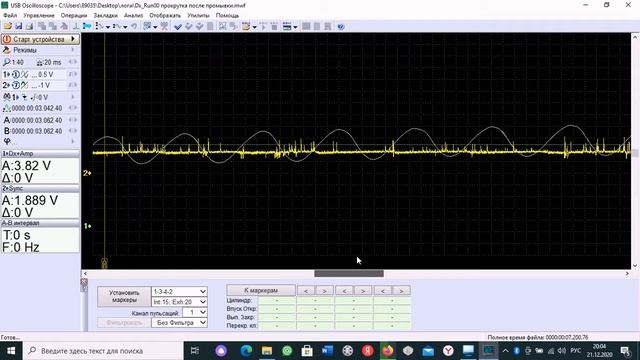Open help with the question mark icon

click(x=341, y=27)
